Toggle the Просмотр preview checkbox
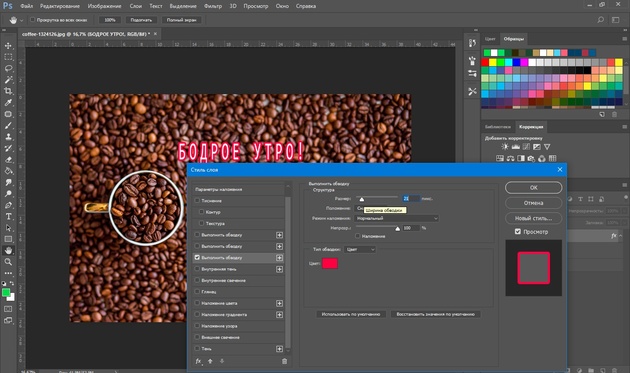 pos(518,232)
